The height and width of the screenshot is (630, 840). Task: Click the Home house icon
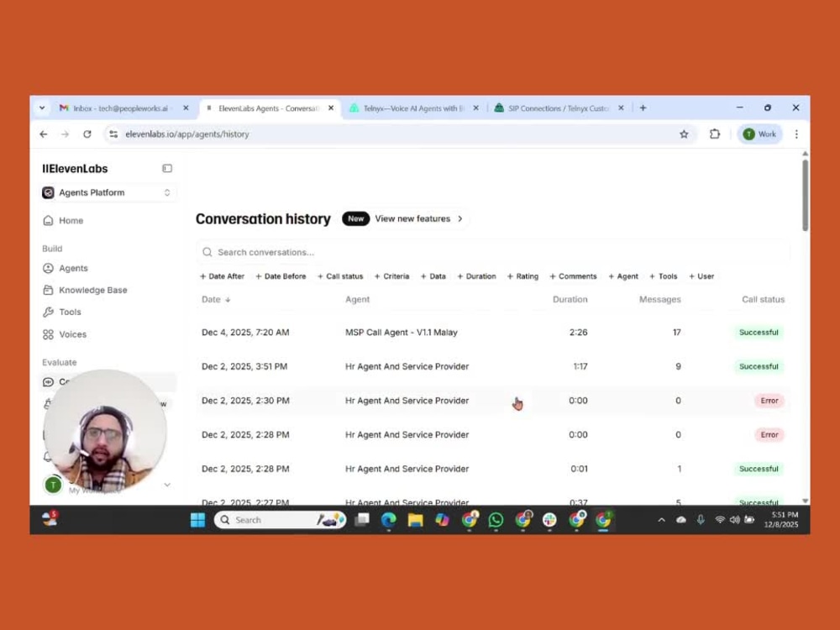point(48,221)
